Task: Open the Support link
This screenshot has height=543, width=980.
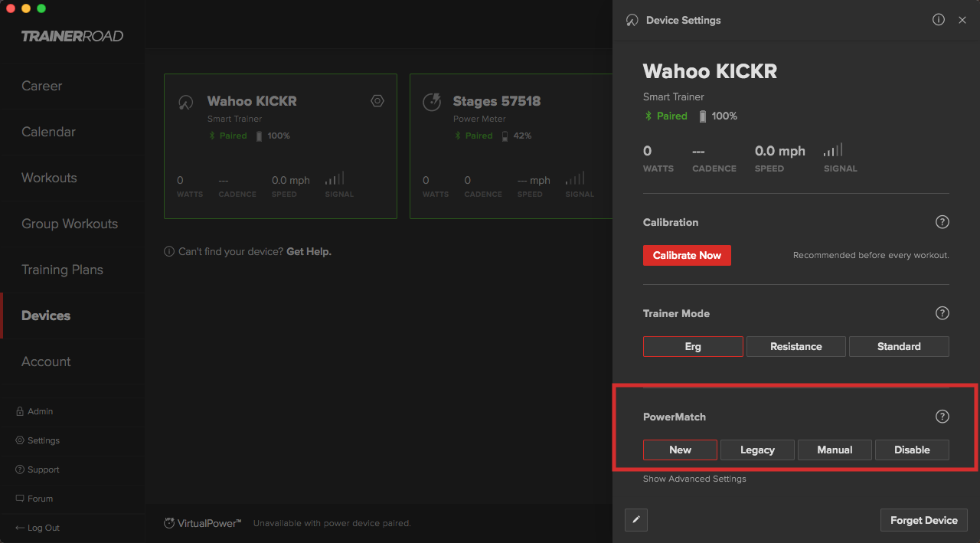Action: (x=38, y=469)
